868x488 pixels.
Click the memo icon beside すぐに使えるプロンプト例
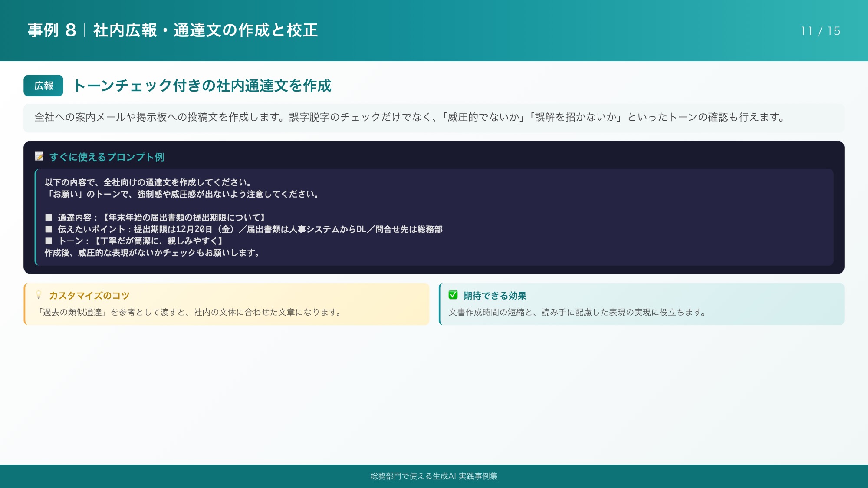pos(39,156)
